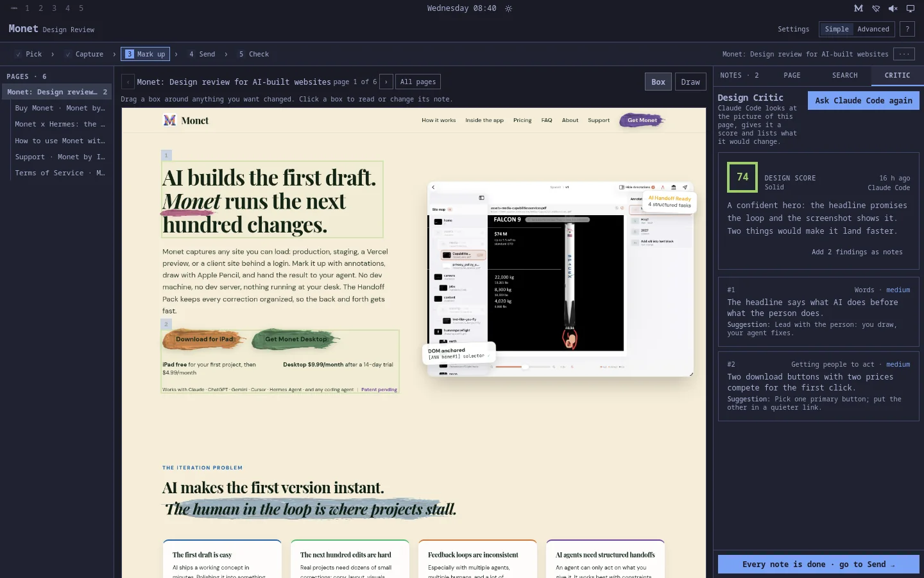Switch to Simple mode
The height and width of the screenshot is (578, 924).
tap(837, 29)
